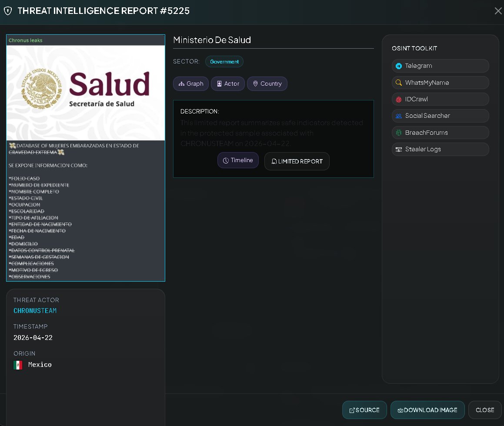Open Stealer Logs tool

click(x=441, y=150)
